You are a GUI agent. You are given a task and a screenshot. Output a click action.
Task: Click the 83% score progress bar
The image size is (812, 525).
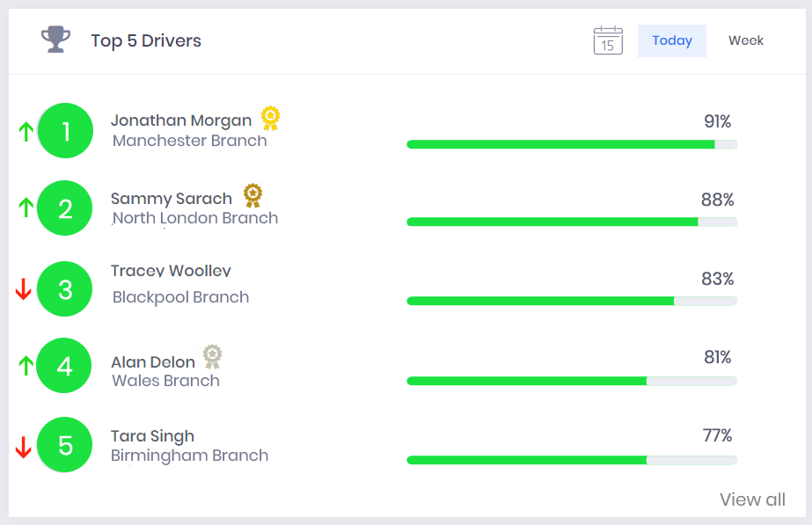[572, 301]
